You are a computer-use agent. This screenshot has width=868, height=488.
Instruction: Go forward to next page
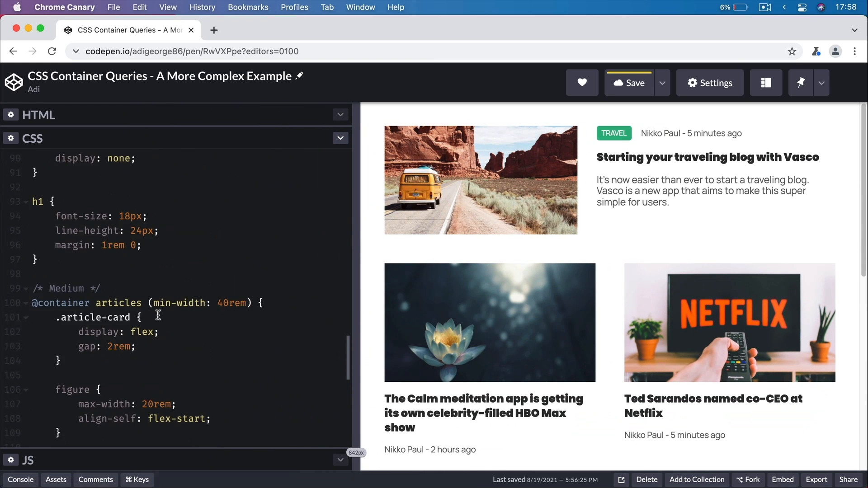(32, 52)
